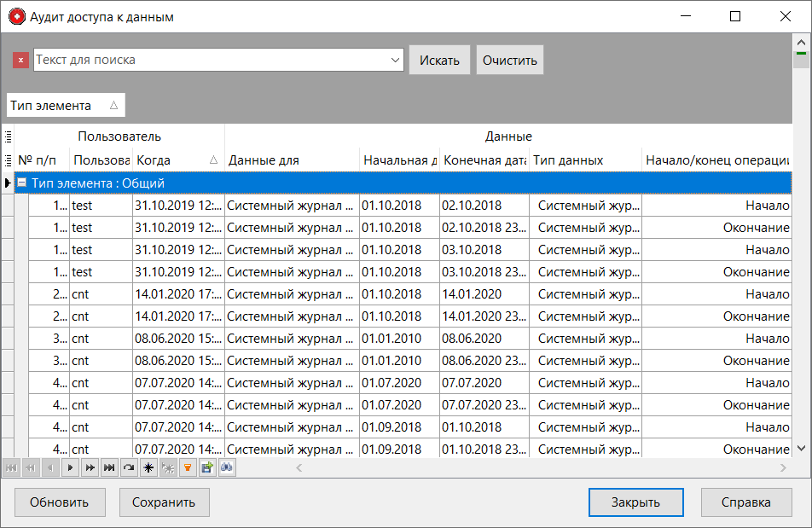The height and width of the screenshot is (528, 812).
Task: Go to the last record with navigator arrow
Action: coord(109,467)
